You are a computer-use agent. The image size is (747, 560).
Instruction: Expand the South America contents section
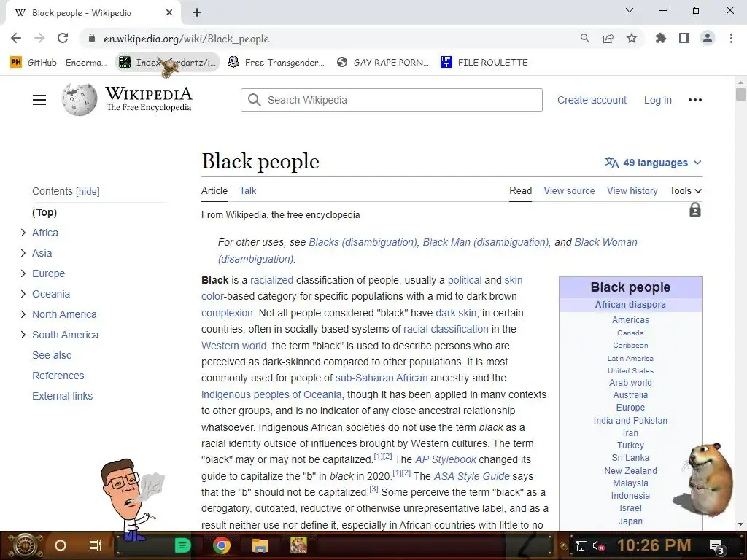23,335
